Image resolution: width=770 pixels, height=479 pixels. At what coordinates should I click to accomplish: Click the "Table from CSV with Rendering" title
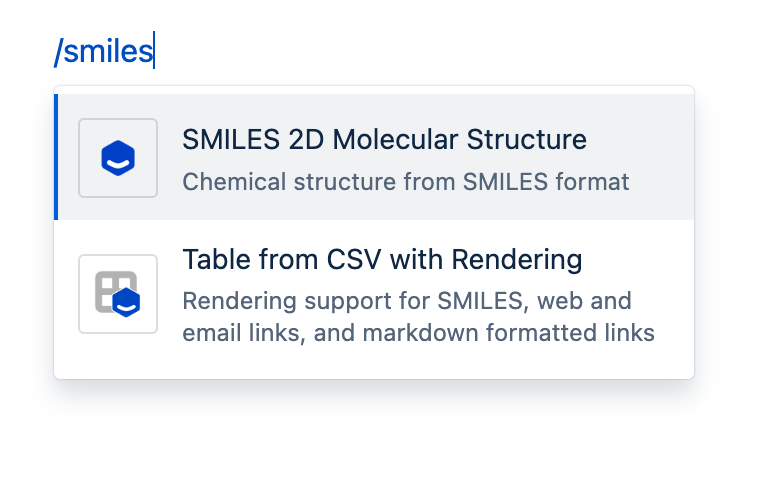(x=382, y=260)
